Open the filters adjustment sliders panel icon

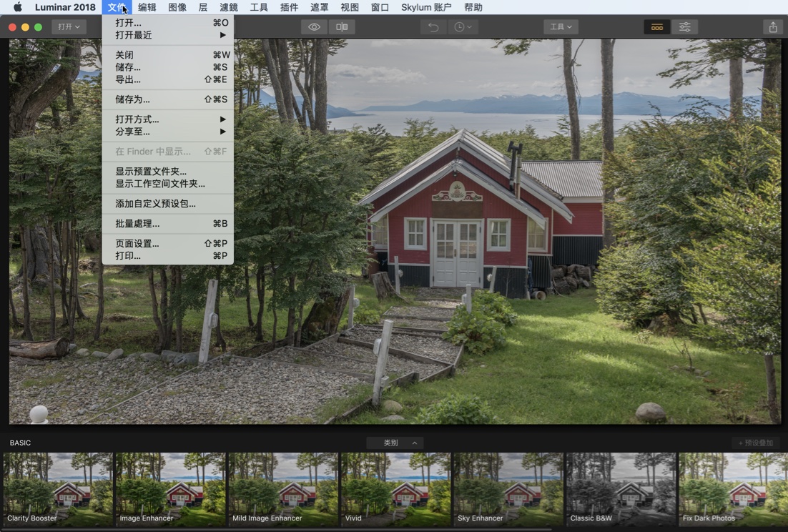point(685,26)
